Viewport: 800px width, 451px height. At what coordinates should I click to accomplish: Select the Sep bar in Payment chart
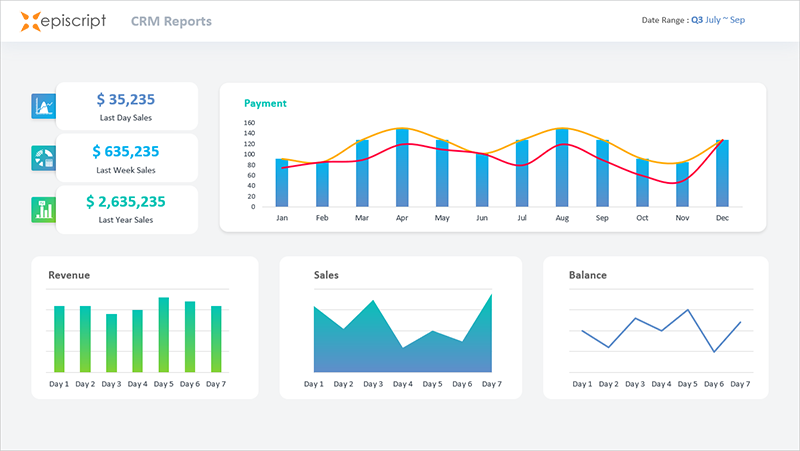(603, 173)
